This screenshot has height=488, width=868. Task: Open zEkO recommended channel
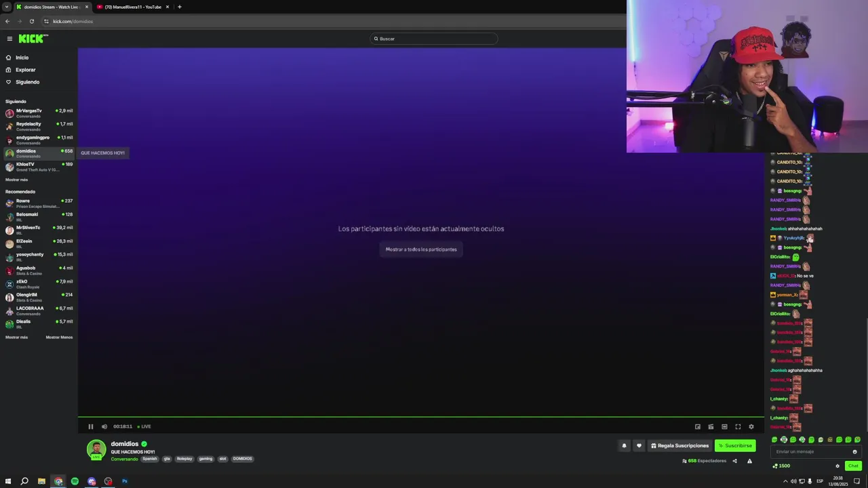(39, 284)
